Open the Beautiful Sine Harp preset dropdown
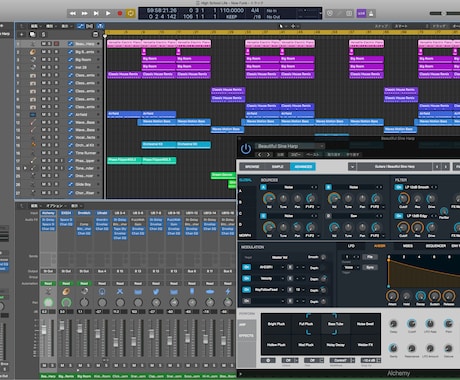 tap(290, 146)
